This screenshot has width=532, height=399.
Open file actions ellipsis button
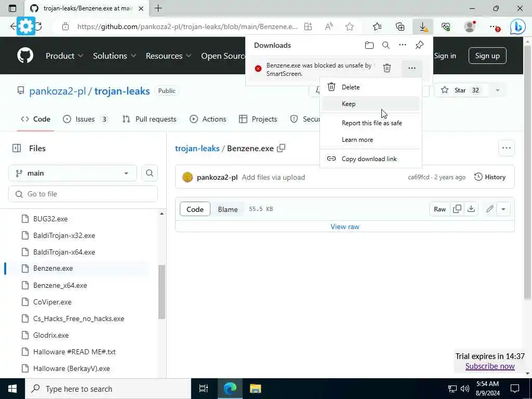click(x=506, y=148)
